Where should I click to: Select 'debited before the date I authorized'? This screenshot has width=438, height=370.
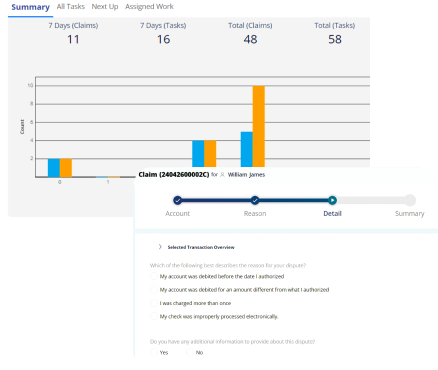click(154, 276)
